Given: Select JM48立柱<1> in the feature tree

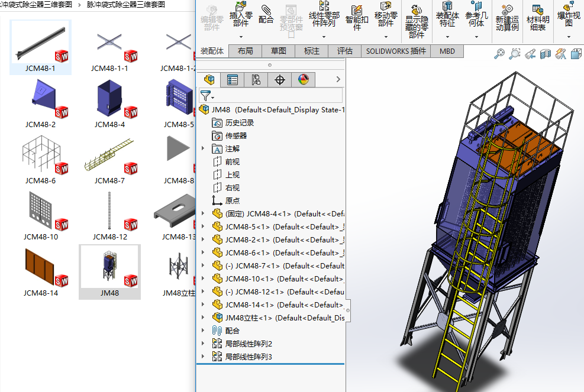Looking at the screenshot, I should coord(249,318).
